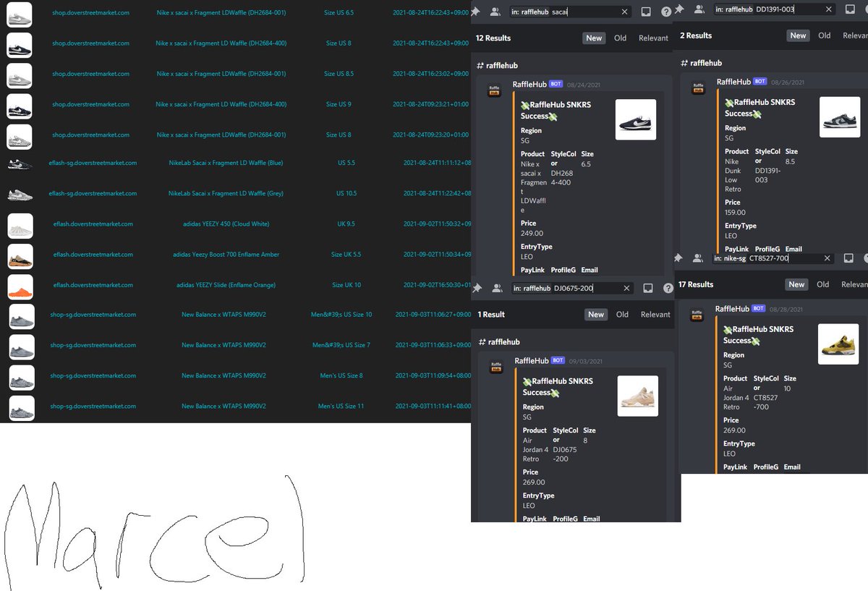The width and height of the screenshot is (868, 591).
Task: Open the yellow Air Jordan 4 embed image
Action: (x=838, y=344)
